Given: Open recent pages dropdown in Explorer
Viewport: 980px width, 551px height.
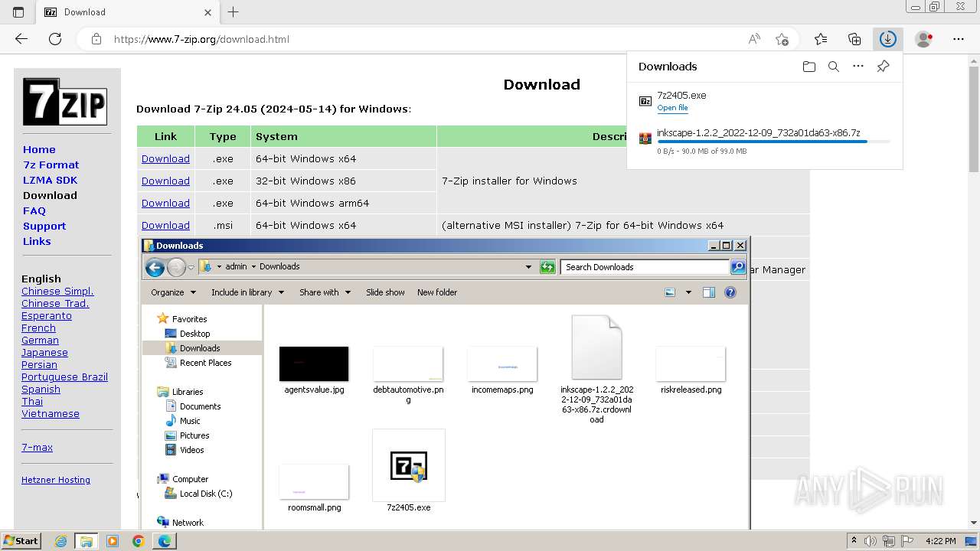Looking at the screenshot, I should [x=191, y=267].
